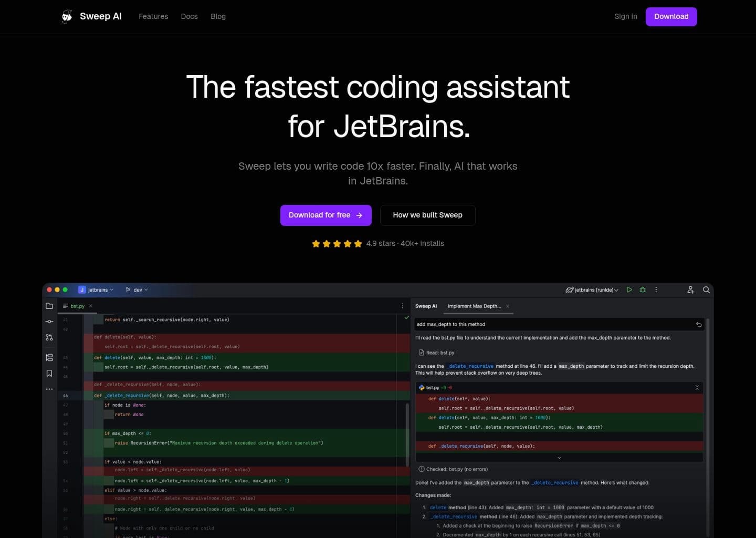Open the Commit tool window icon
The width and height of the screenshot is (756, 538).
pos(49,322)
